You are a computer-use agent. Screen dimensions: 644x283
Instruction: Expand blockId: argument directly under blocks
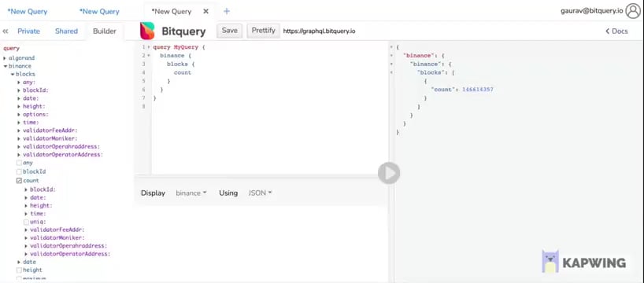[x=19, y=90]
